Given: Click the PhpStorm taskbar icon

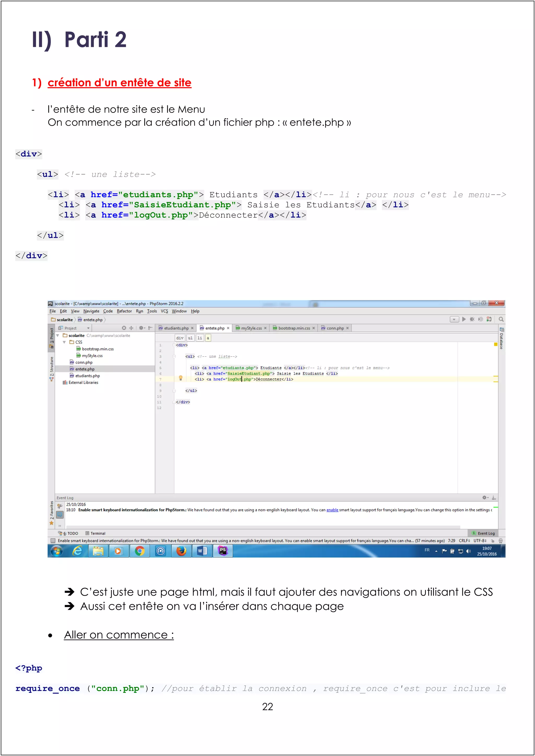Looking at the screenshot, I should (223, 551).
